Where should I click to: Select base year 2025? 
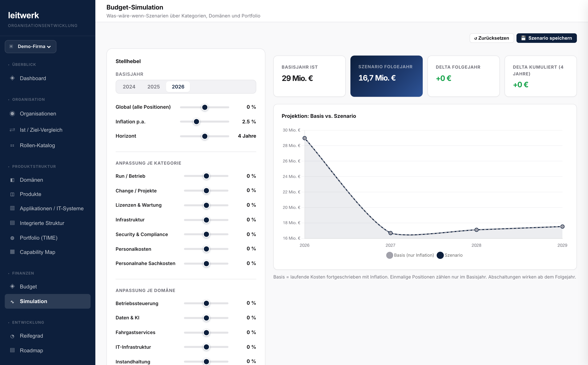154,87
